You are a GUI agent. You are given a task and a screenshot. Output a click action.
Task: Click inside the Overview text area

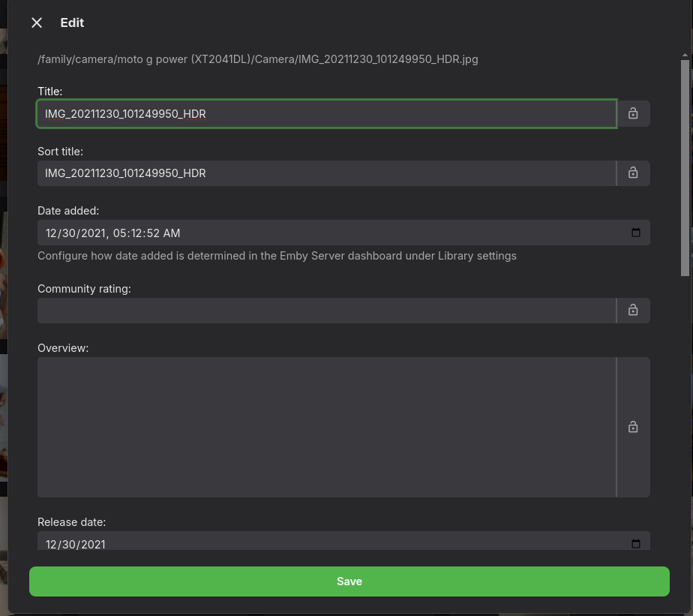pyautogui.click(x=326, y=427)
